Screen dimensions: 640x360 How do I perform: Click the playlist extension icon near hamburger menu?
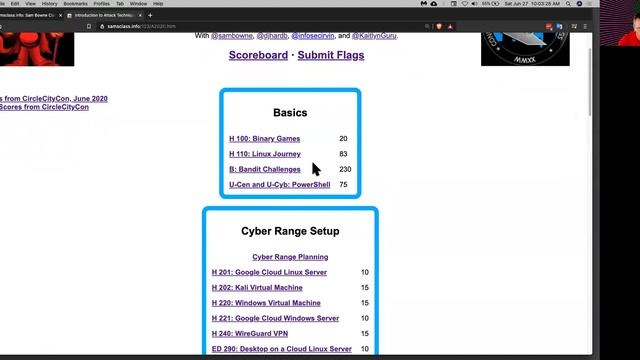click(574, 26)
